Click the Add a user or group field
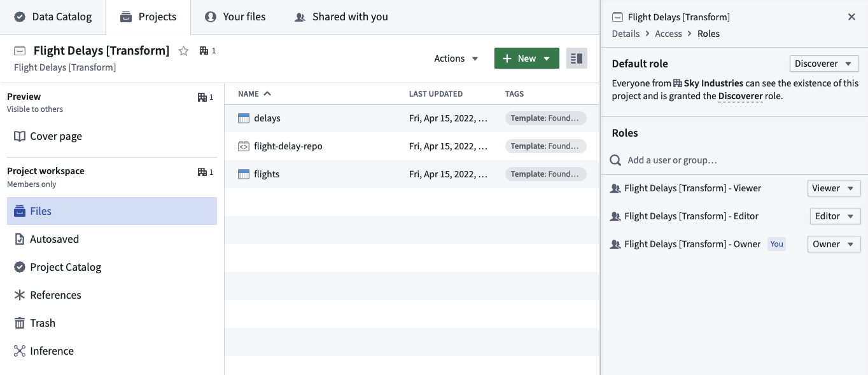This screenshot has width=868, height=375. (x=734, y=160)
